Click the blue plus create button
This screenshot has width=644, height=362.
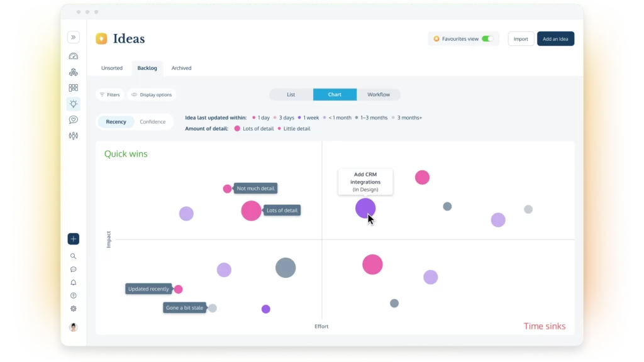[74, 239]
